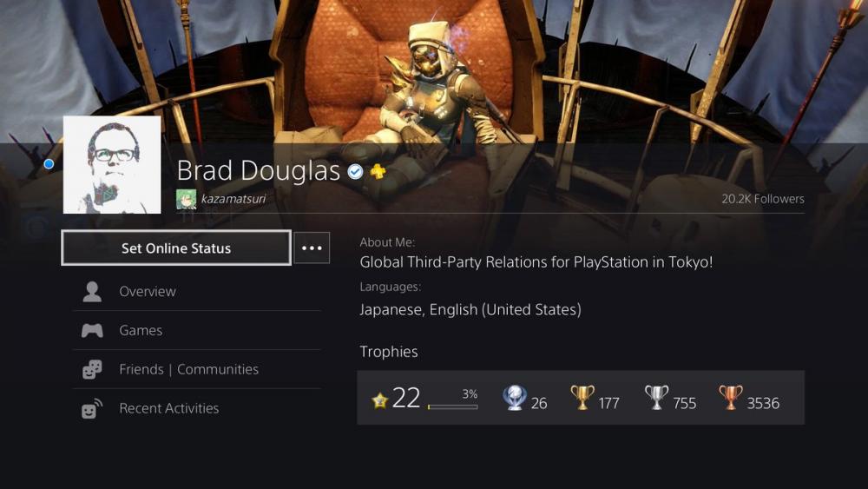The image size is (868, 489).
Task: Click the silver trophy icon
Action: pos(656,398)
